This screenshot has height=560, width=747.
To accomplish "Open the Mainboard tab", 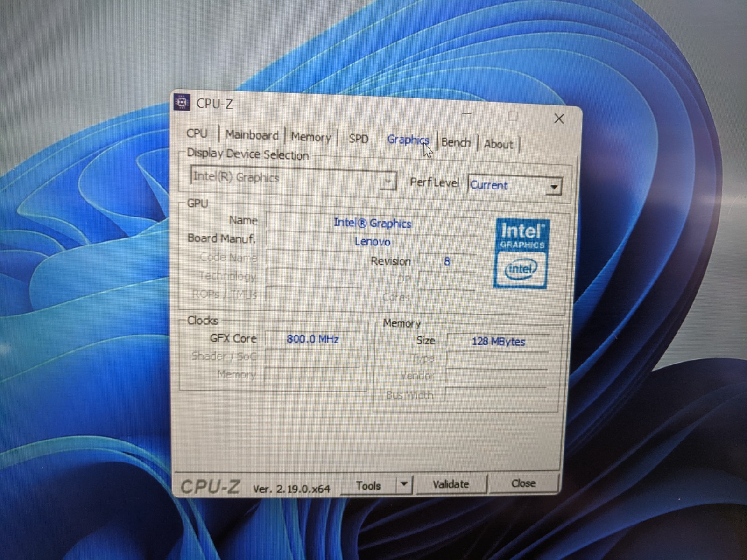I will pos(252,135).
